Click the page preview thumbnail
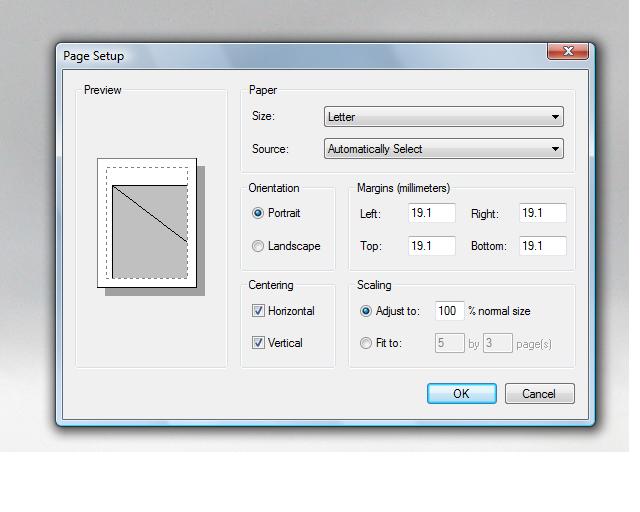Viewport: 640px width, 512px height. point(148,223)
